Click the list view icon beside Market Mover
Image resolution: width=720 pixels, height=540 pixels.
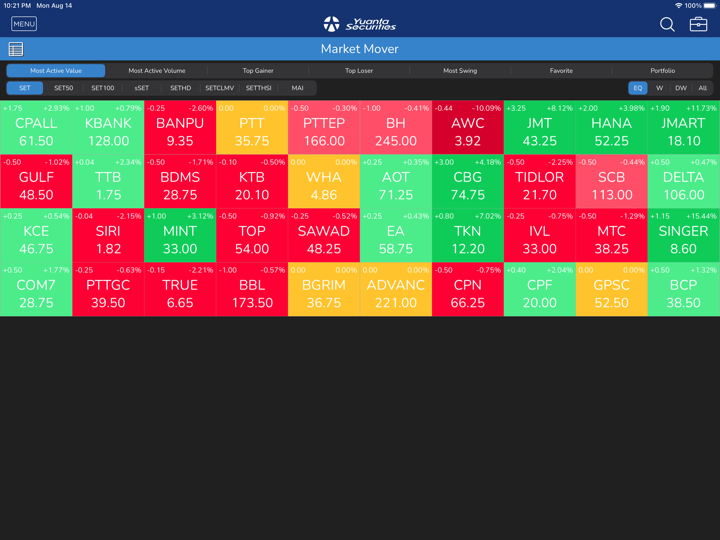(x=16, y=49)
